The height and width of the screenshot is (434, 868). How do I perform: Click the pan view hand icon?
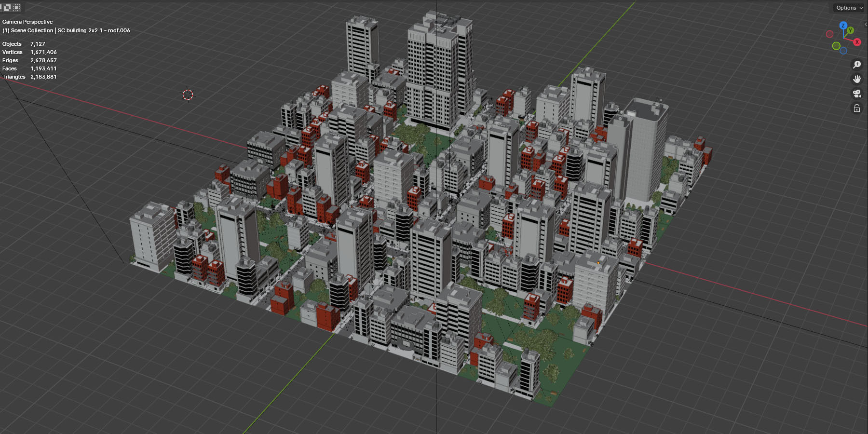click(857, 79)
